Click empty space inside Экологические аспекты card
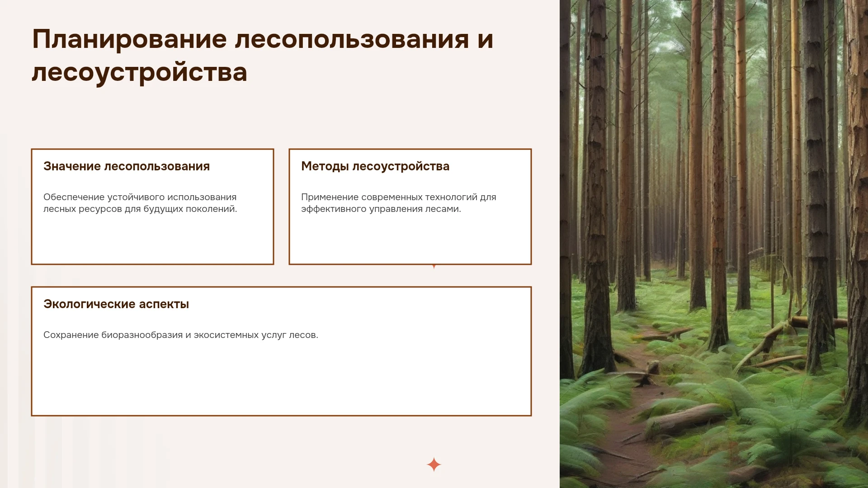Image resolution: width=868 pixels, height=488 pixels. 281,380
